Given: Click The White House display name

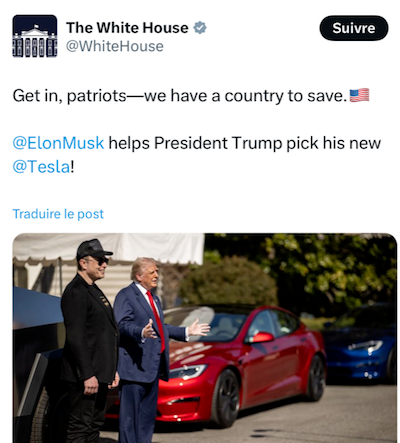Looking at the screenshot, I should [x=127, y=28].
